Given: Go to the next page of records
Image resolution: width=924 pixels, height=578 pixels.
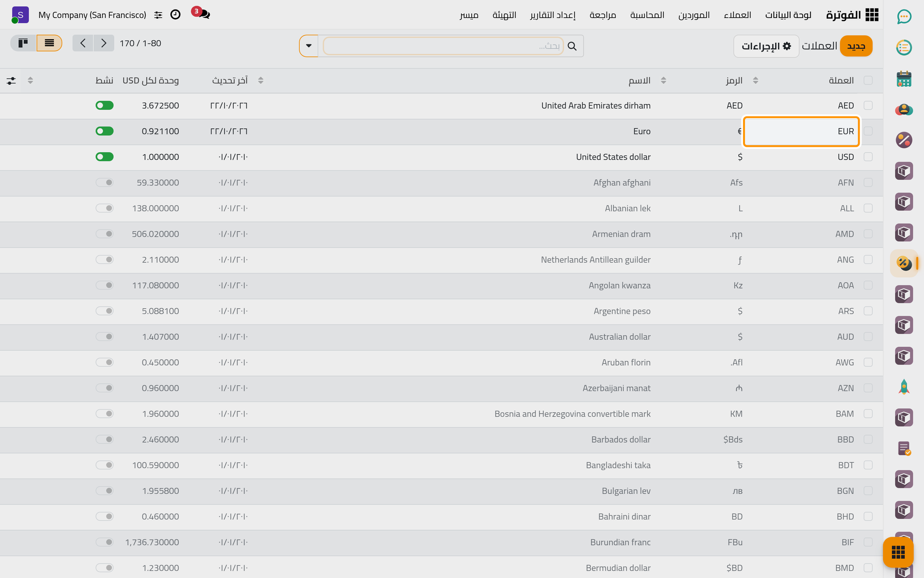Looking at the screenshot, I should point(103,43).
